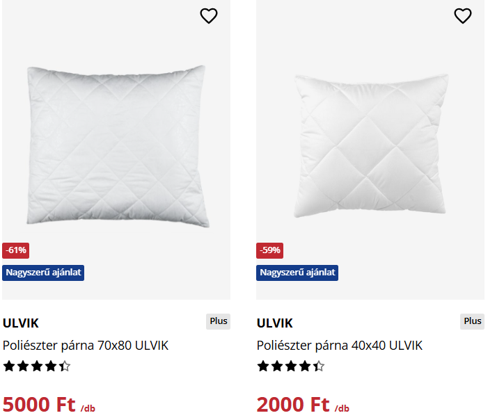Click the half-filled fifth star on 70x80 pillow
Screen dimensions: 504x420
pos(65,366)
